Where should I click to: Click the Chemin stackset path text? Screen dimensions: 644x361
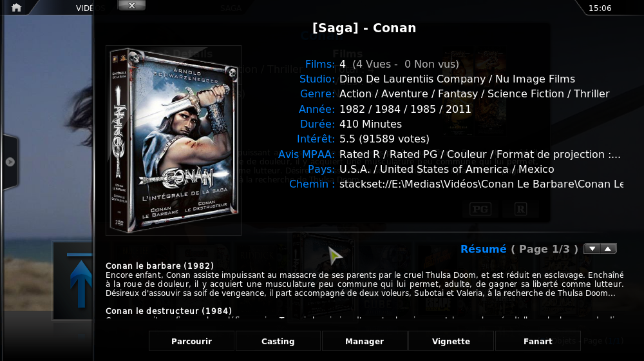[x=481, y=184]
